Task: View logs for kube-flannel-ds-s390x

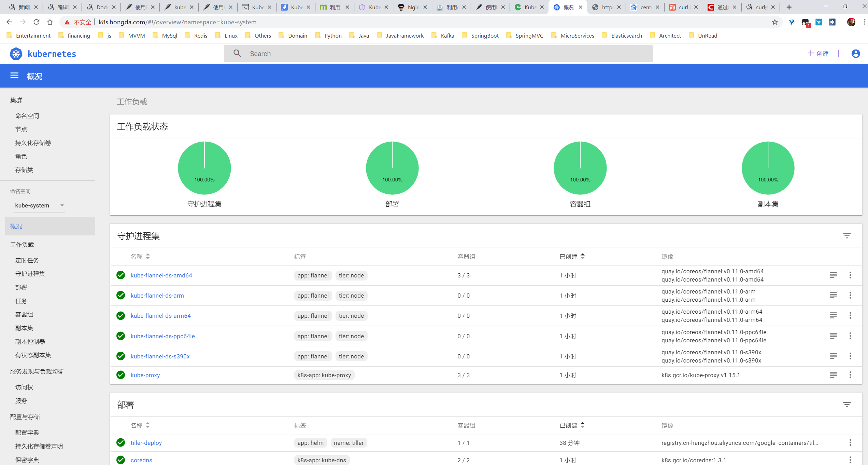Action: click(x=833, y=356)
